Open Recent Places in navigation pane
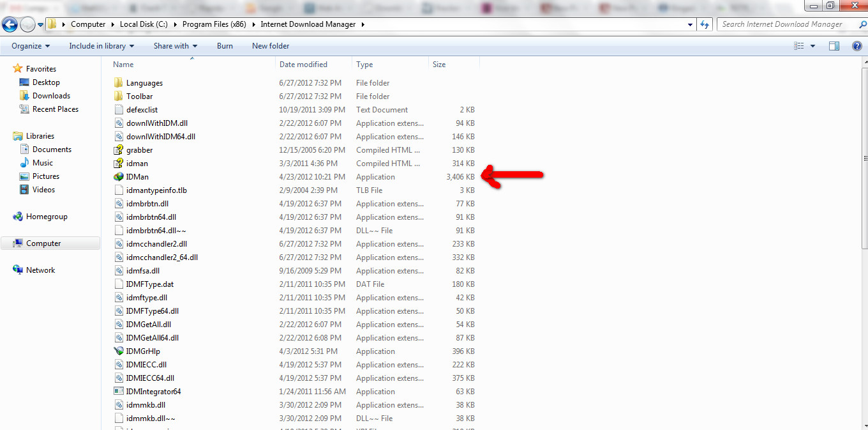This screenshot has width=868, height=430. (56, 109)
